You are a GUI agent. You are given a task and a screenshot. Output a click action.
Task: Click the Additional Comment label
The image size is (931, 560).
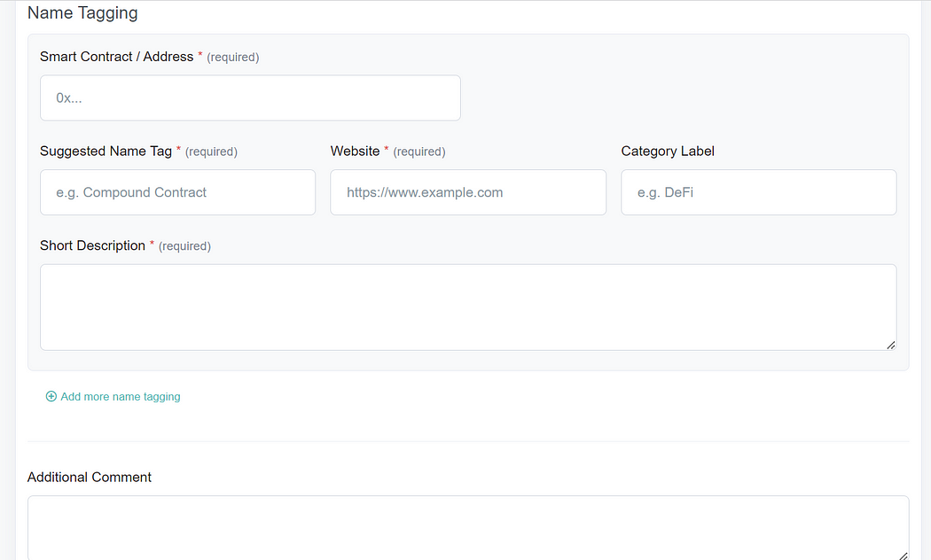pyautogui.click(x=90, y=477)
